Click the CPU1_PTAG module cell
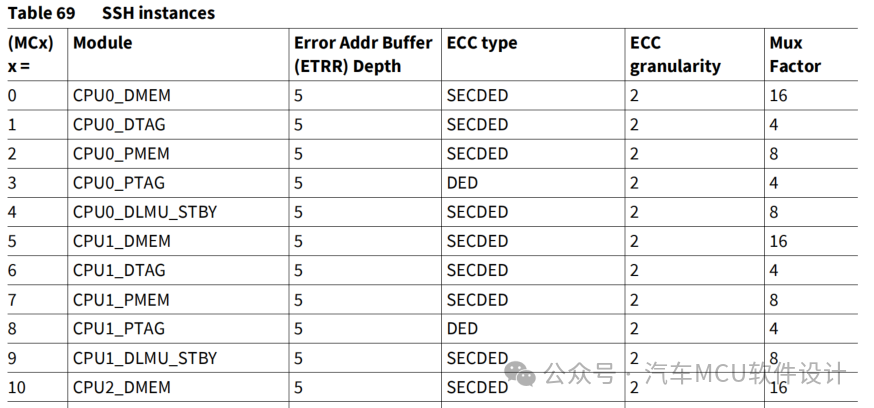874x408 pixels. [119, 329]
